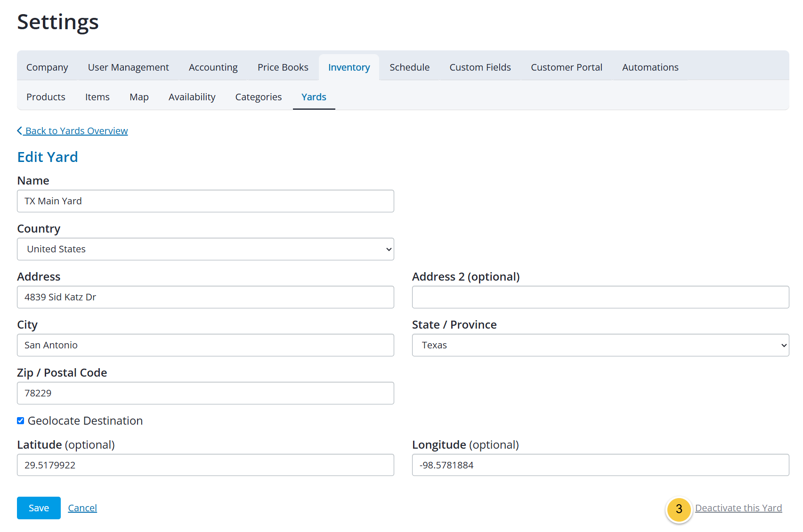
Task: Cancel editing the yard
Action: click(x=82, y=508)
